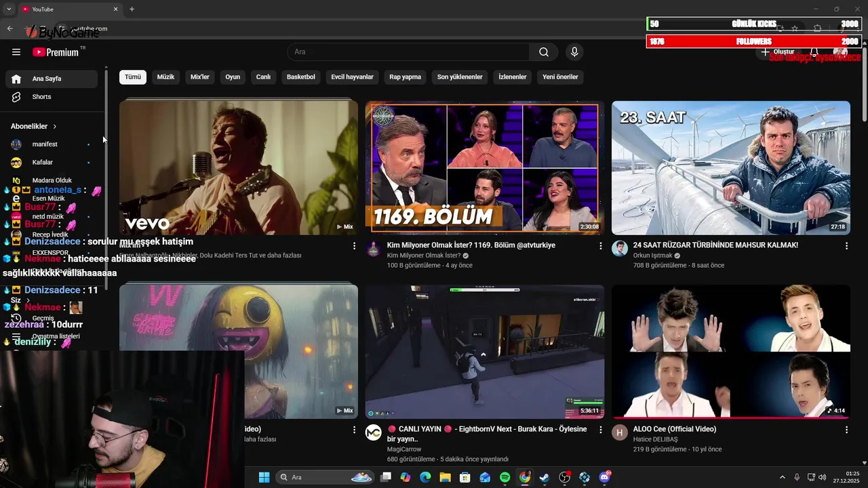This screenshot has width=868, height=488.
Task: Open the Orkun Işıtmak channel name link
Action: [652, 256]
